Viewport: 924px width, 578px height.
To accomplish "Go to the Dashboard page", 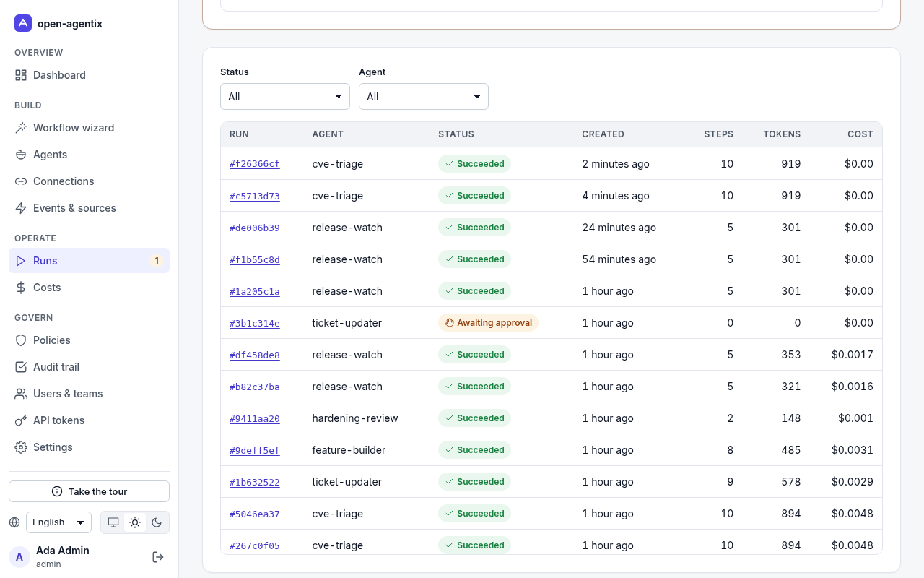I will tap(89, 75).
